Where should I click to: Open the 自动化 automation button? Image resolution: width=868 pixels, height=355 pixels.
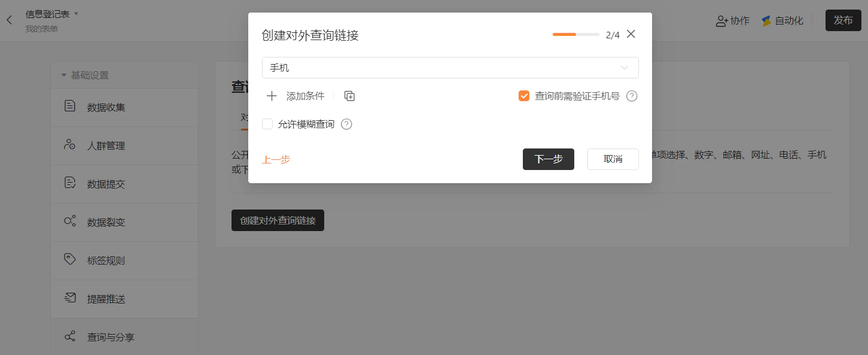[x=782, y=20]
